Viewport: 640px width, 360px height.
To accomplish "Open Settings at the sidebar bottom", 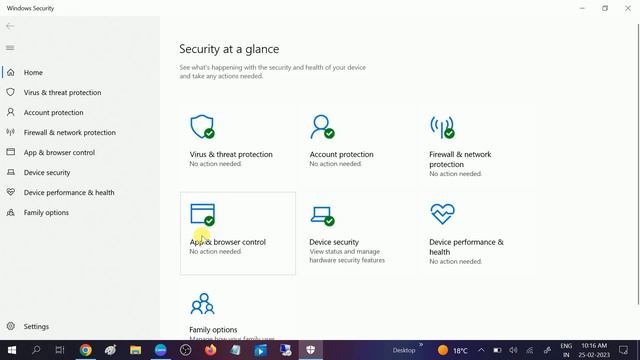I will [x=36, y=327].
